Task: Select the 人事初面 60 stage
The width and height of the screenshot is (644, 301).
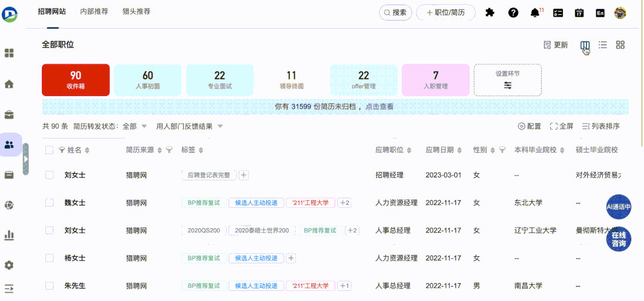Action: [147, 80]
